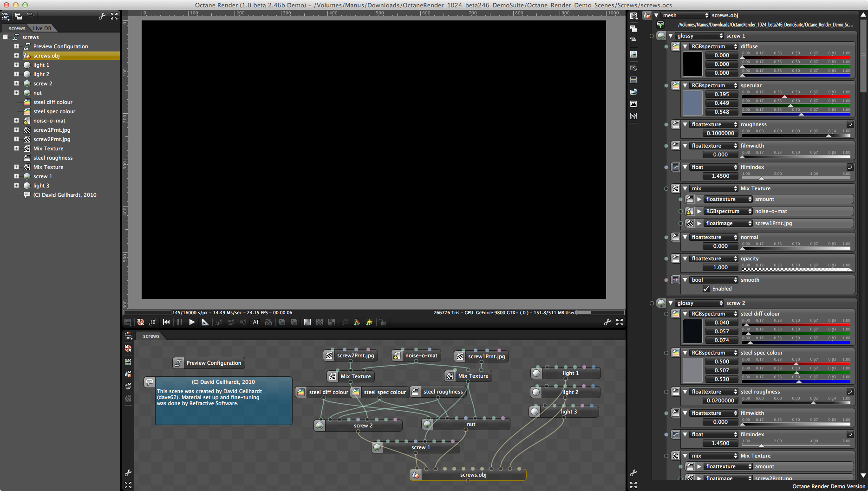
Task: Click the pause render button
Action: tap(179, 322)
